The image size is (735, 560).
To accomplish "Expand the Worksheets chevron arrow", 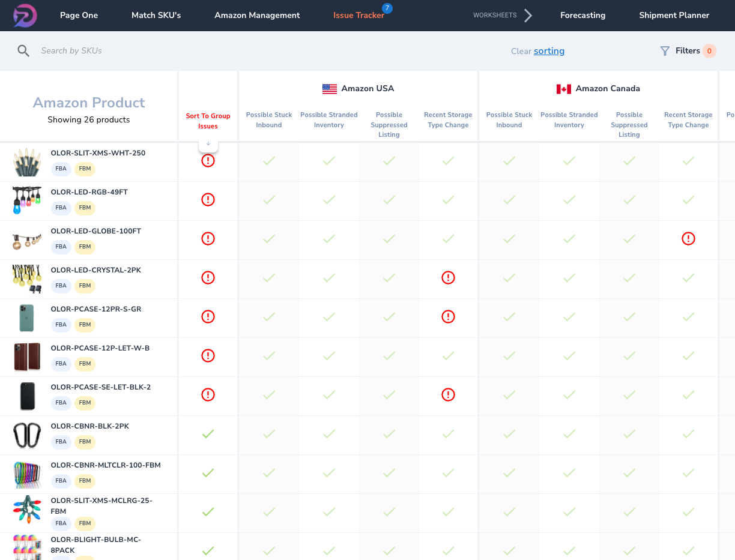I will (528, 16).
